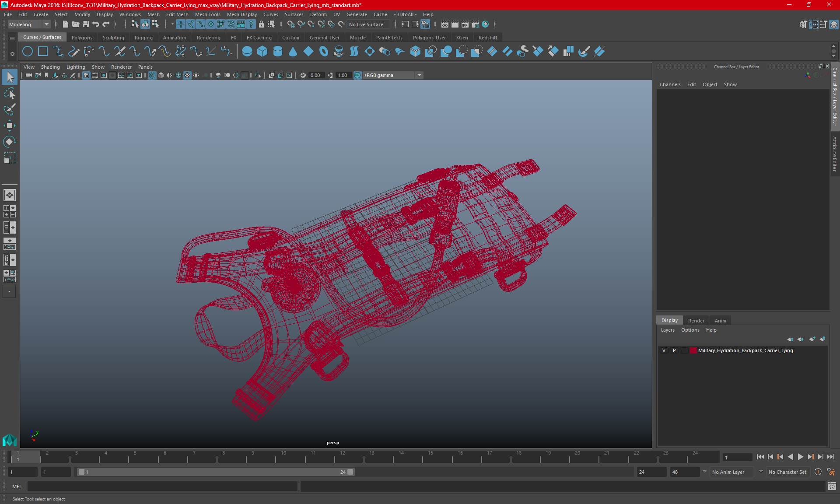This screenshot has height=504, width=840.
Task: Switch to the Polygons shelf tab
Action: coord(82,38)
